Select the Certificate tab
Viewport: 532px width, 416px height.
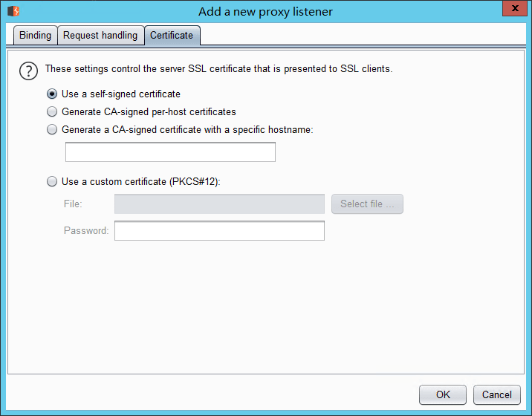coord(172,36)
